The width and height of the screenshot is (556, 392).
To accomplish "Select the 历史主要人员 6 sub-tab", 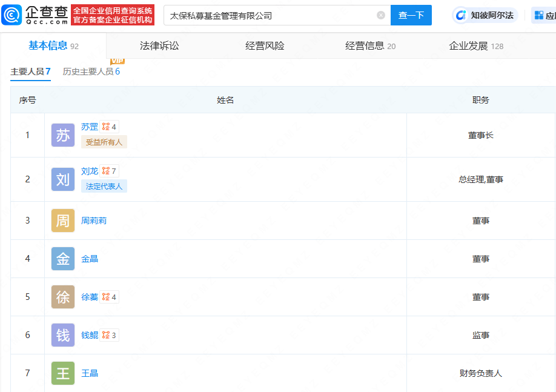I will pos(91,71).
